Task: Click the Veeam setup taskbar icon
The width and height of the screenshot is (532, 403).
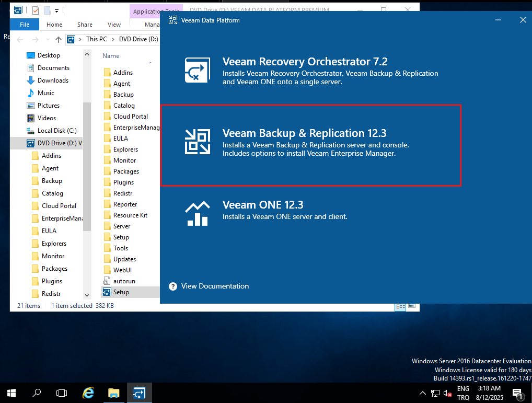Action: pyautogui.click(x=140, y=393)
